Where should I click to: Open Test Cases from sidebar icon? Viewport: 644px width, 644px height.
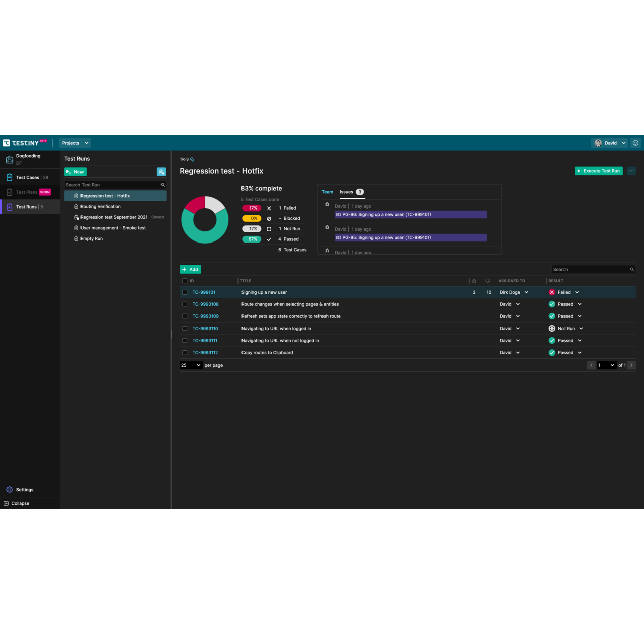[x=9, y=177]
